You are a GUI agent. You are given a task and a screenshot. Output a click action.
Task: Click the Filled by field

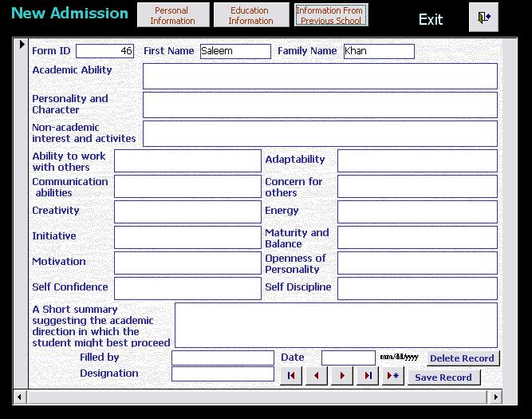tap(223, 358)
